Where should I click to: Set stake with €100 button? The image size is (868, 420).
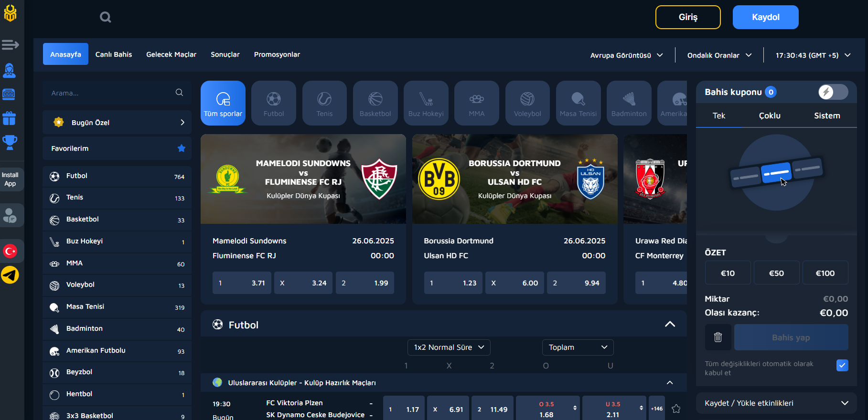pos(825,273)
